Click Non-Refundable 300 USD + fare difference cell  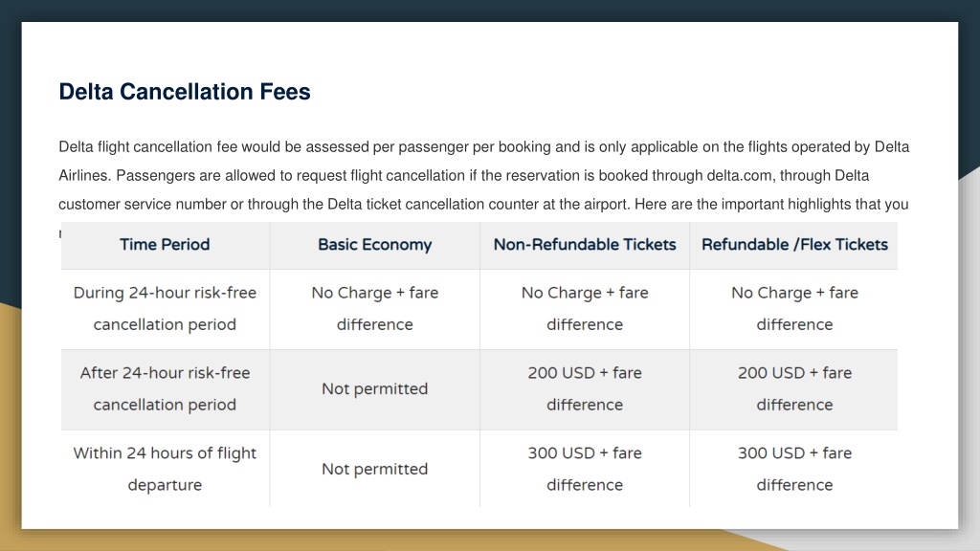[x=585, y=469]
